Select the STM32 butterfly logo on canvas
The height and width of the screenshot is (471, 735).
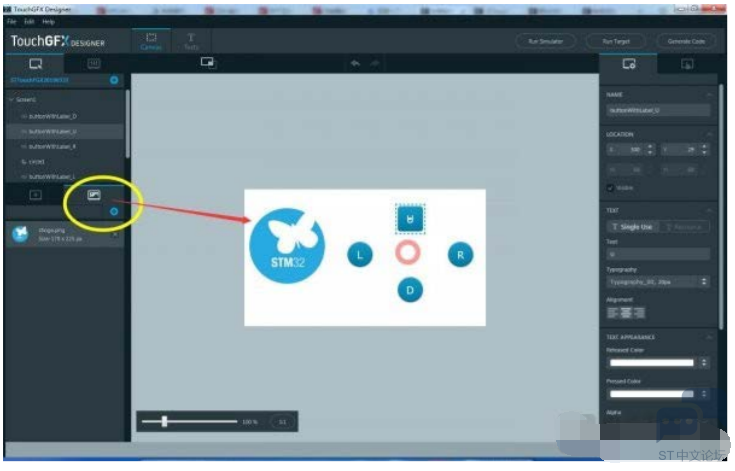(x=287, y=246)
